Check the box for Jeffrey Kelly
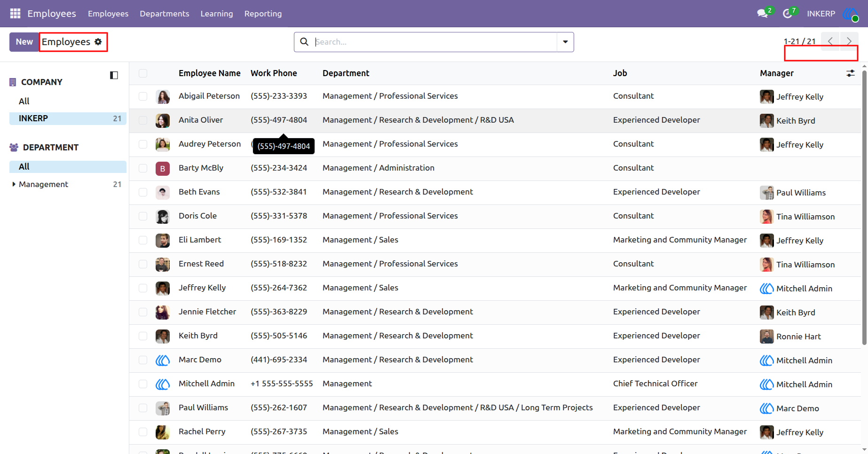 [x=143, y=288]
